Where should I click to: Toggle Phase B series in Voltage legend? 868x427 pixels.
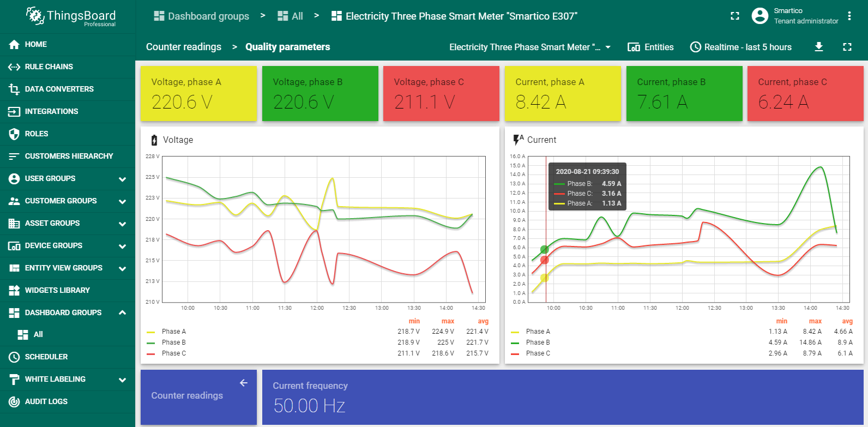[173, 342]
